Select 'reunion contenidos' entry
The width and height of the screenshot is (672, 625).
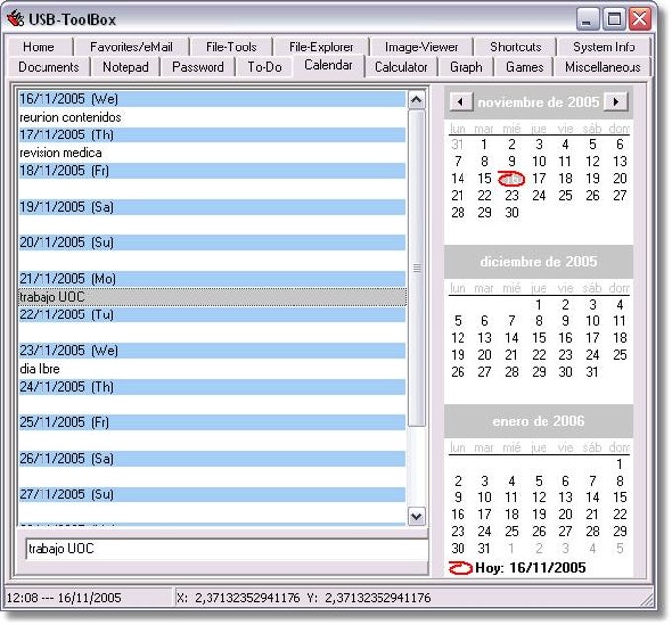211,117
